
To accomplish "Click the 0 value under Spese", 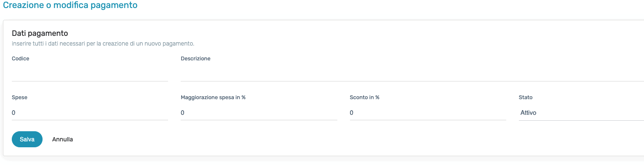I will [x=13, y=113].
